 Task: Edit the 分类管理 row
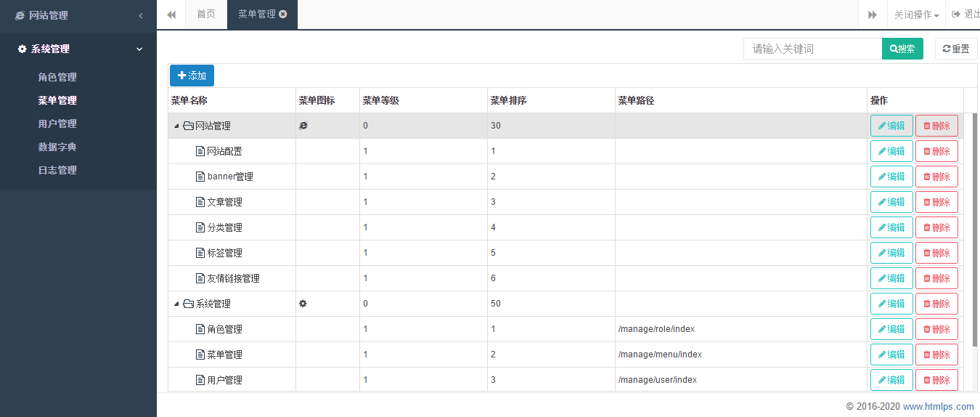pos(891,227)
